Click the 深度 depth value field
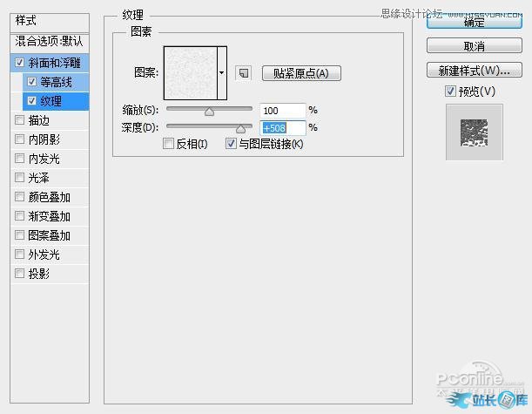The width and height of the screenshot is (532, 414). point(282,127)
